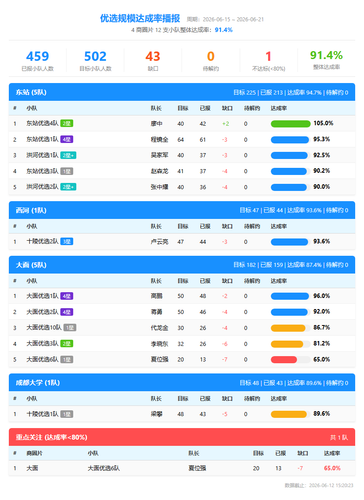
Task: Click team name 东站优选4队
Action: click(x=42, y=124)
